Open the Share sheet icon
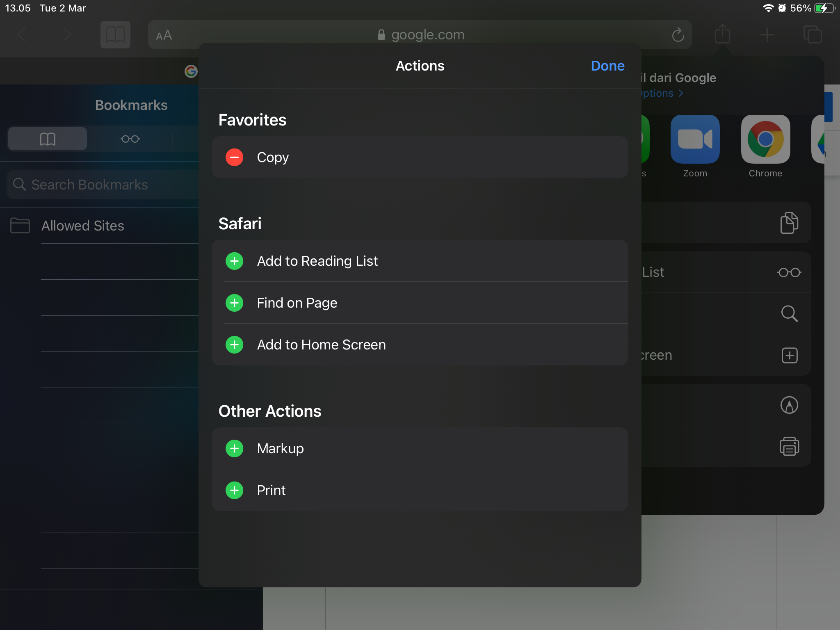Viewport: 840px width, 630px height. click(723, 34)
